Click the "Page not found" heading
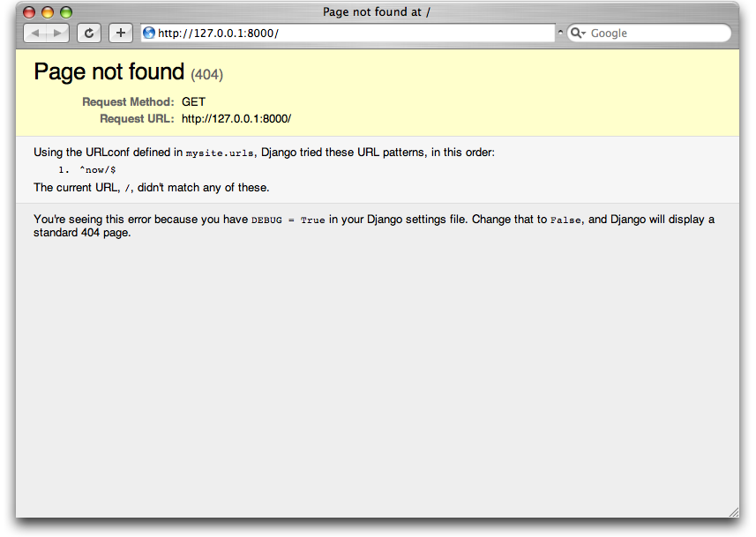The height and width of the screenshot is (537, 756). coord(109,72)
